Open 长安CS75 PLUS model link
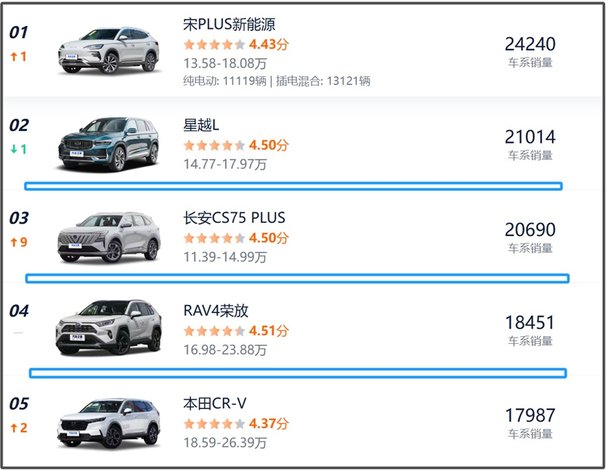606x470 pixels. coord(234,218)
